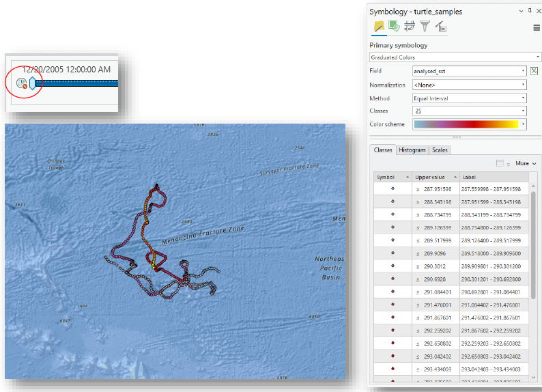
Task: Open the Vary symbology by attribute icon
Action: [x=394, y=27]
